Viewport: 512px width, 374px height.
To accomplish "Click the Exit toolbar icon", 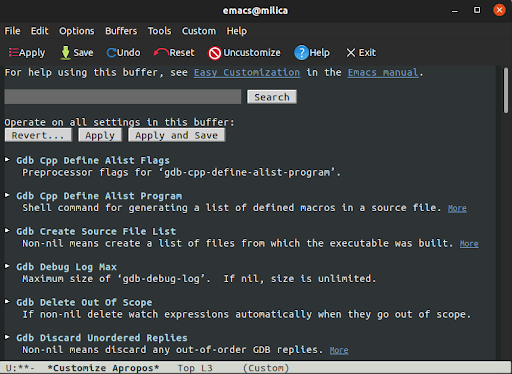I will point(361,53).
